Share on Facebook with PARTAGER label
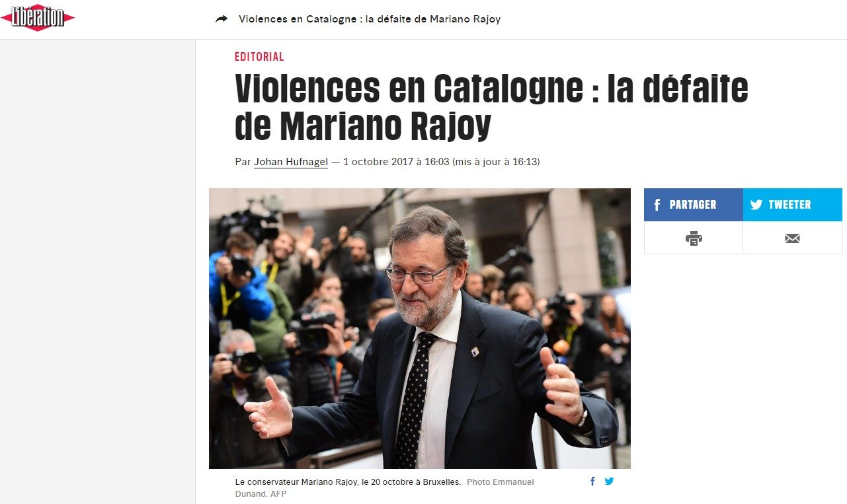 (x=693, y=205)
